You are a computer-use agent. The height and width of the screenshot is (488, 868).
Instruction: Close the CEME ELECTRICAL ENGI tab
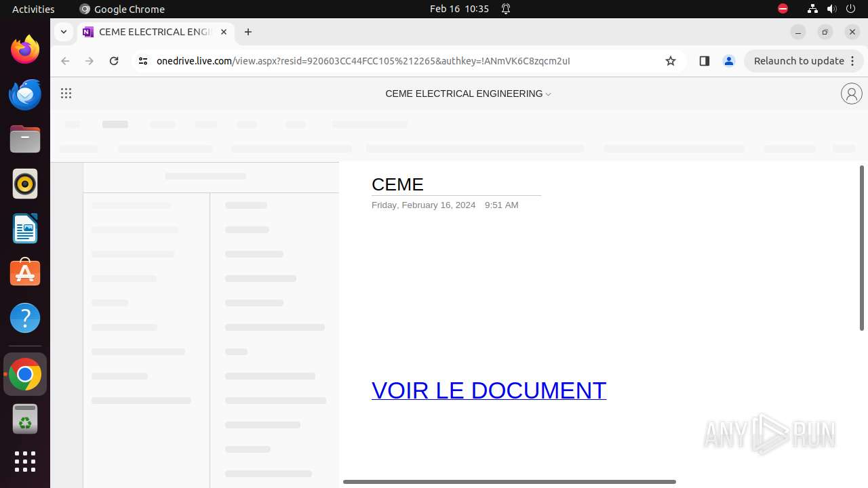[x=224, y=32]
